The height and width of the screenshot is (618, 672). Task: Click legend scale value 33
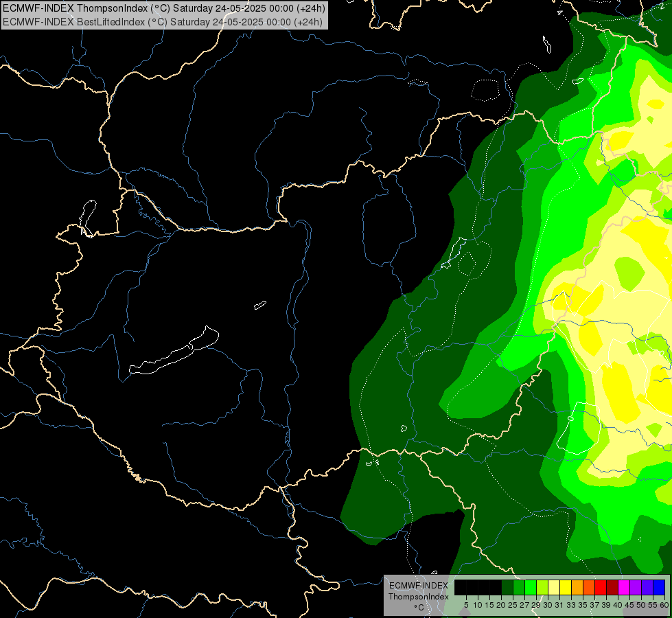pyautogui.click(x=571, y=605)
